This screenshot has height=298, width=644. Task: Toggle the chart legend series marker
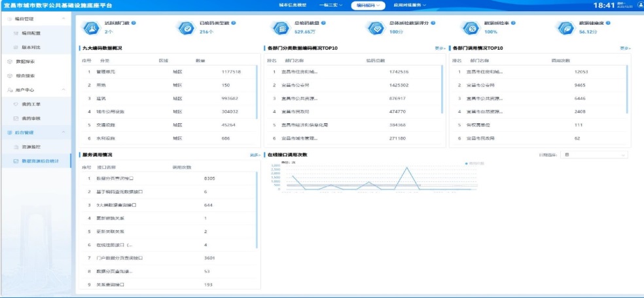[466, 162]
